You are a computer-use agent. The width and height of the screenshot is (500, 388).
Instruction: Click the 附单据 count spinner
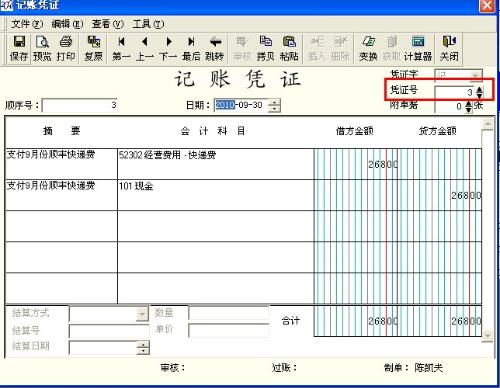[469, 107]
